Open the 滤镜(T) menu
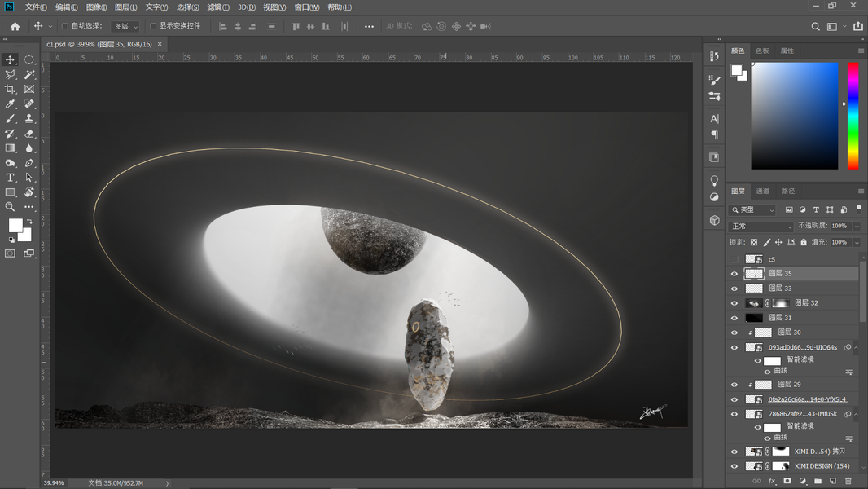 (x=218, y=7)
